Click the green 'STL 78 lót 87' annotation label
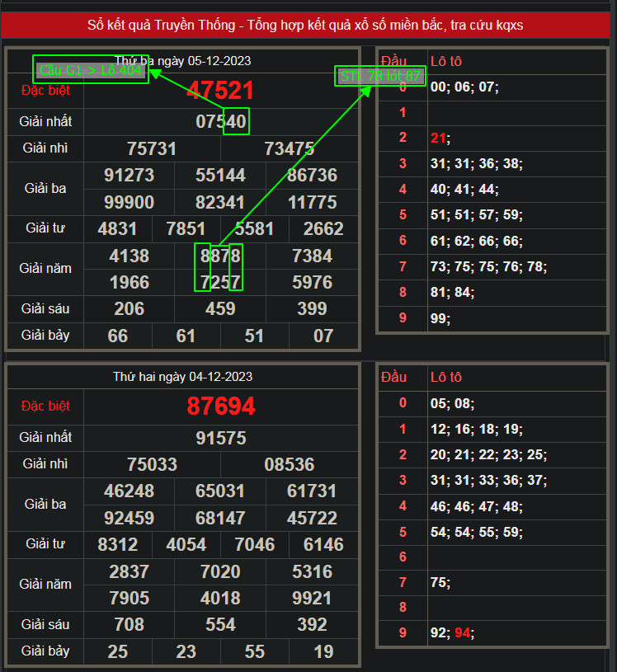This screenshot has height=672, width=617. tap(380, 77)
